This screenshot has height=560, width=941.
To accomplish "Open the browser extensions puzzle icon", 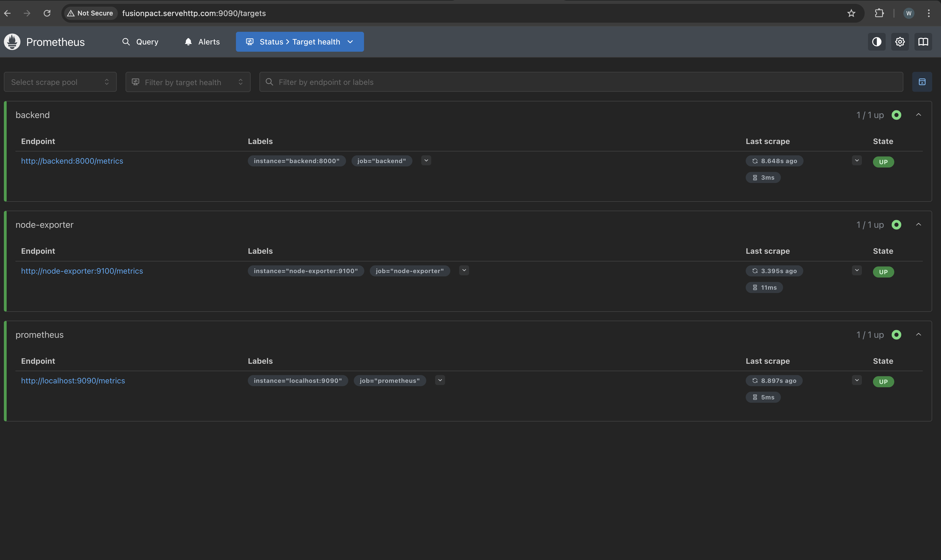I will point(879,13).
